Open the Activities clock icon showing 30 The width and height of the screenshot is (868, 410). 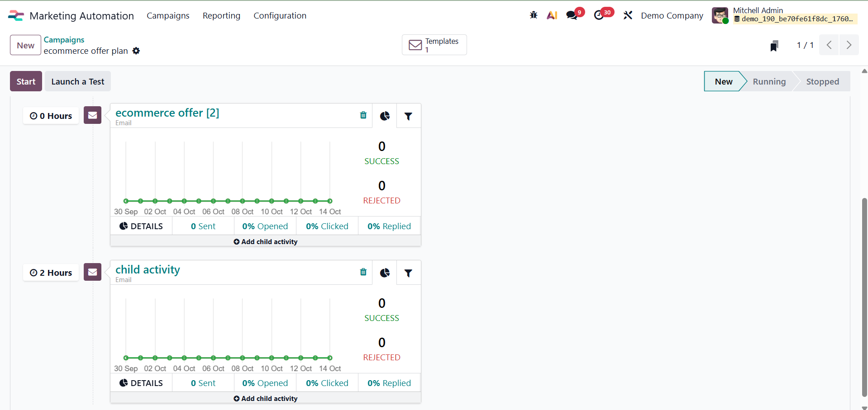click(599, 14)
